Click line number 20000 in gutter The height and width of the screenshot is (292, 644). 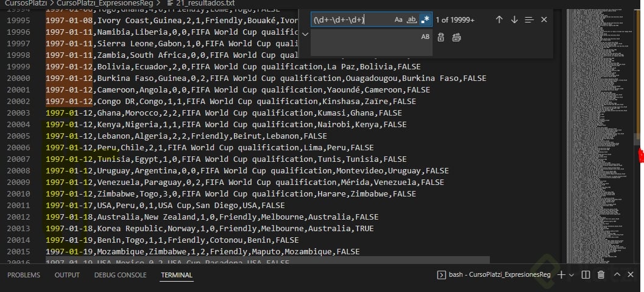(18, 78)
